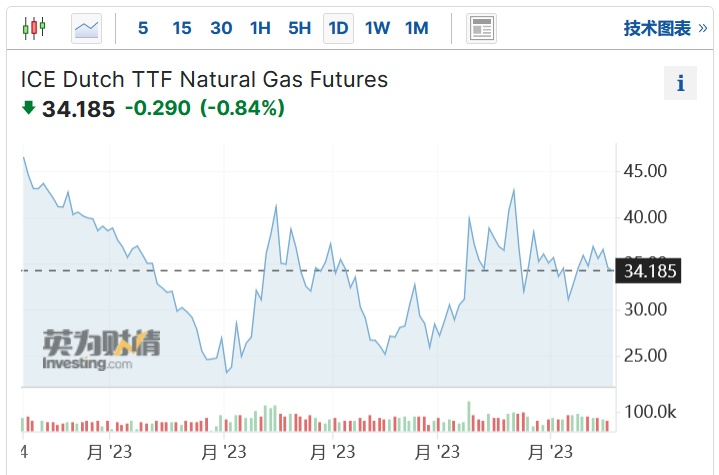The image size is (719, 475).
Task: Click the tallest green volume bar
Action: coord(468,416)
